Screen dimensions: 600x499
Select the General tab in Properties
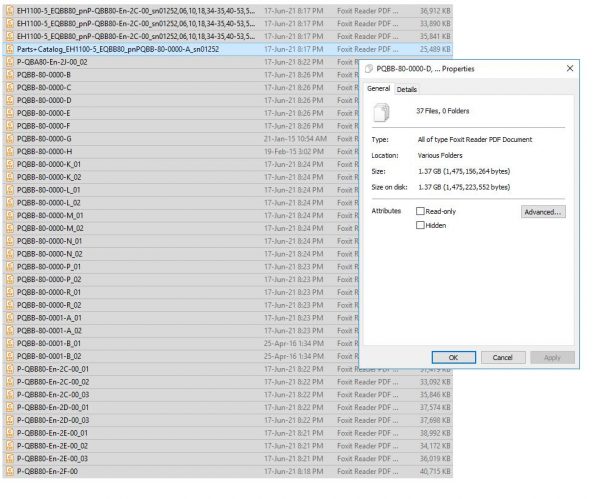[378, 88]
